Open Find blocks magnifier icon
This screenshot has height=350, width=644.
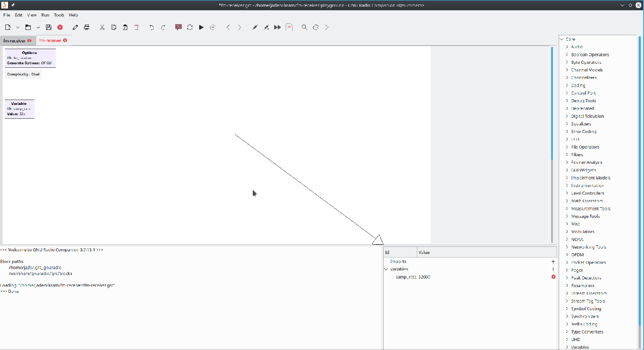[304, 27]
